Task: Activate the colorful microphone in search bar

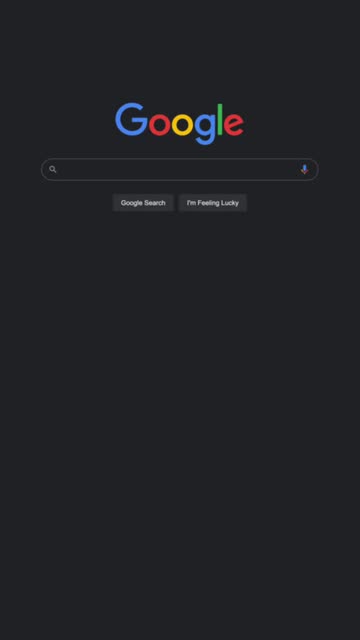Action: [304, 169]
